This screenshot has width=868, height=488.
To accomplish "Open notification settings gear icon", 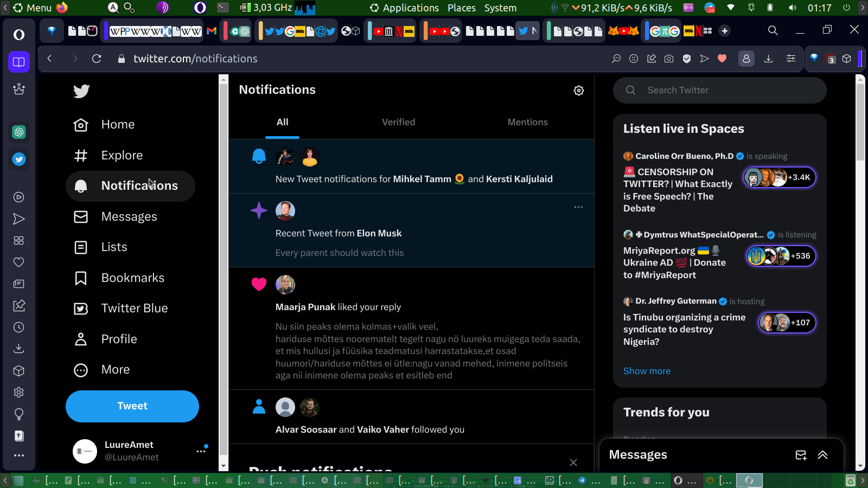I will pyautogui.click(x=579, y=91).
